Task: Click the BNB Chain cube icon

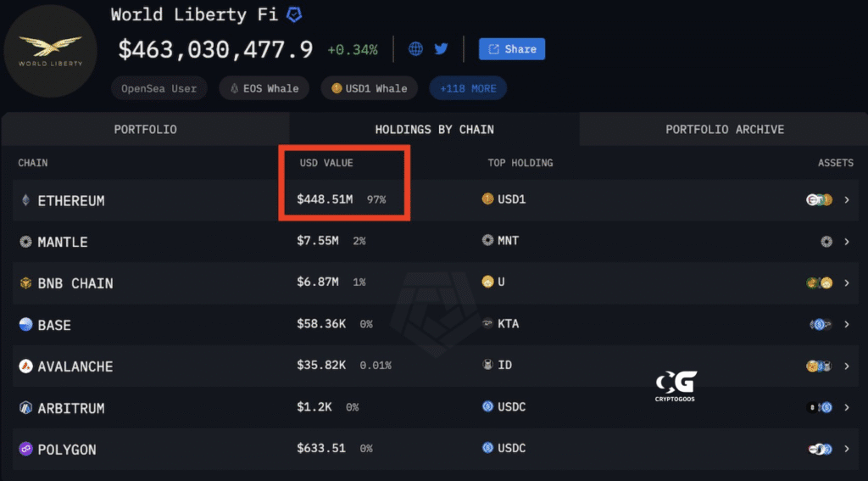Action: 25,283
